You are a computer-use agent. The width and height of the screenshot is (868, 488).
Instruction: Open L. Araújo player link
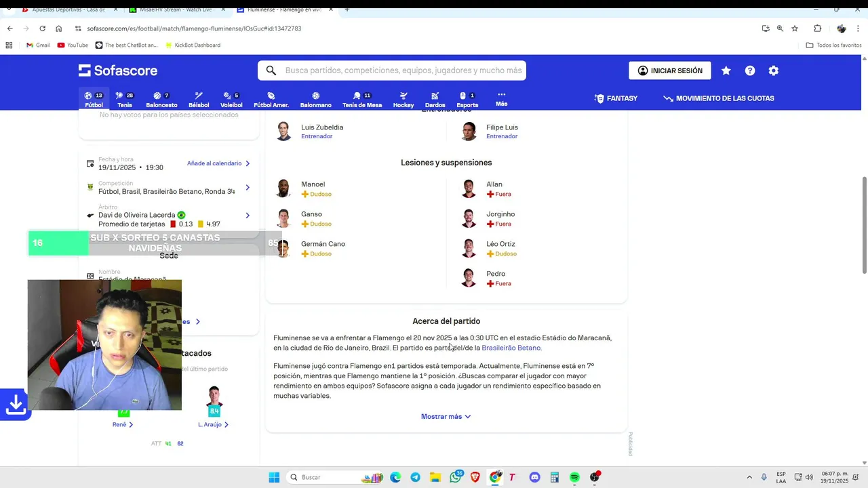coord(214,425)
